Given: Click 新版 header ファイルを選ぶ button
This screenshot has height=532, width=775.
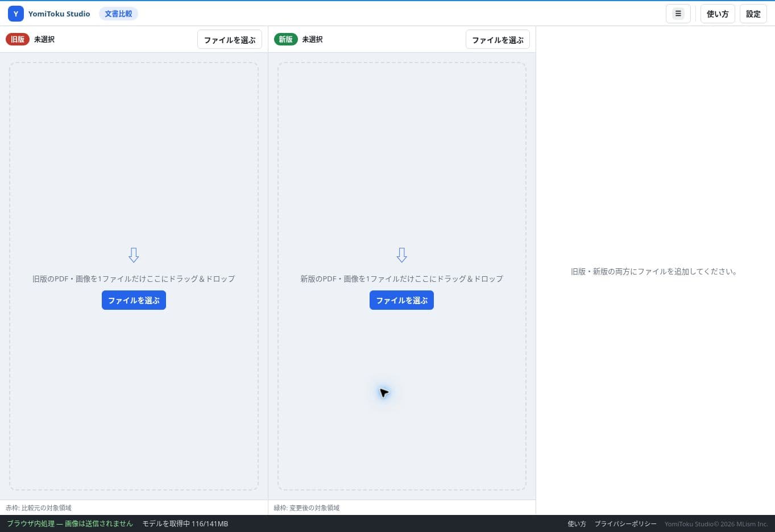Looking at the screenshot, I should [x=498, y=40].
